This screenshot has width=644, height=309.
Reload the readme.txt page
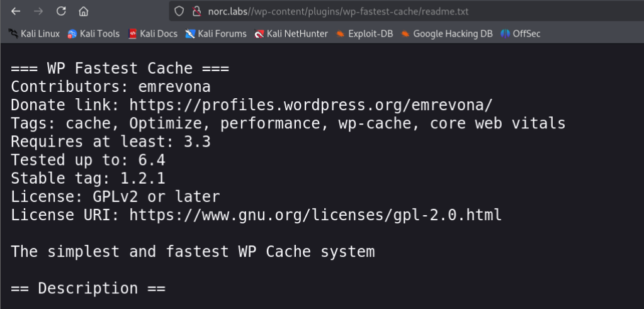point(61,11)
